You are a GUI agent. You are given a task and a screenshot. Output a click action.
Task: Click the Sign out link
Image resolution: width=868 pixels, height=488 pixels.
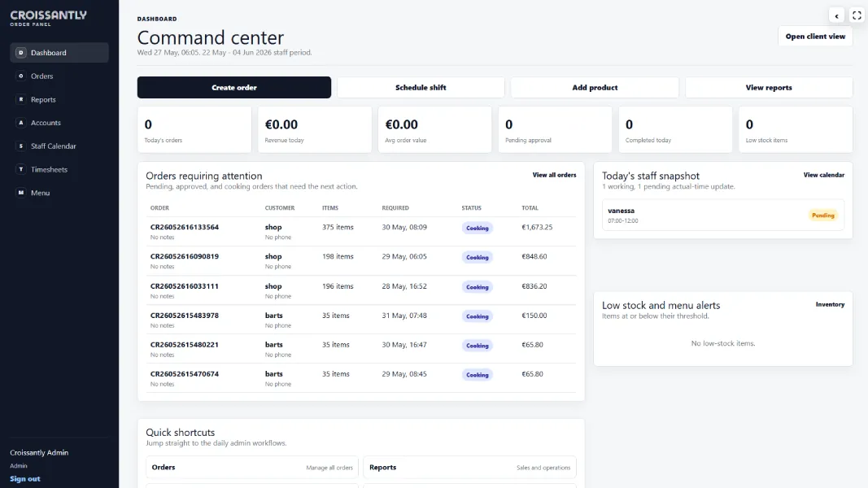[x=25, y=478]
